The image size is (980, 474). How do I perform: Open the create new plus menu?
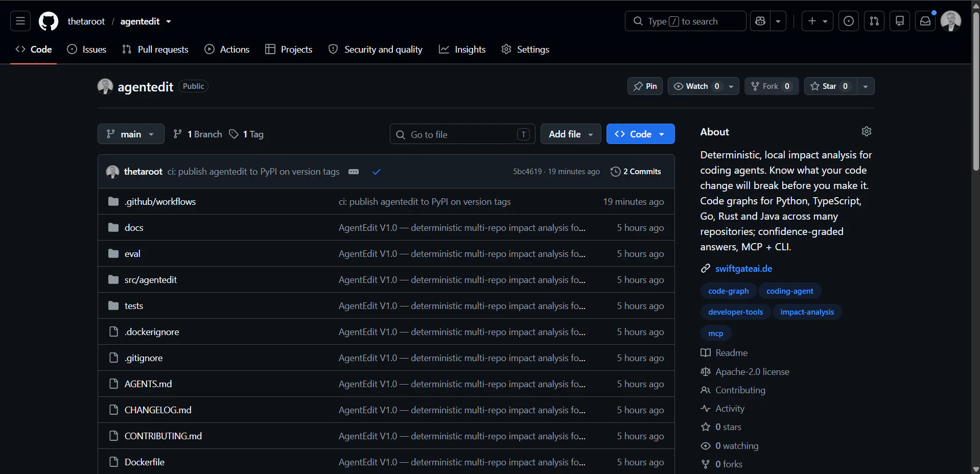click(818, 21)
